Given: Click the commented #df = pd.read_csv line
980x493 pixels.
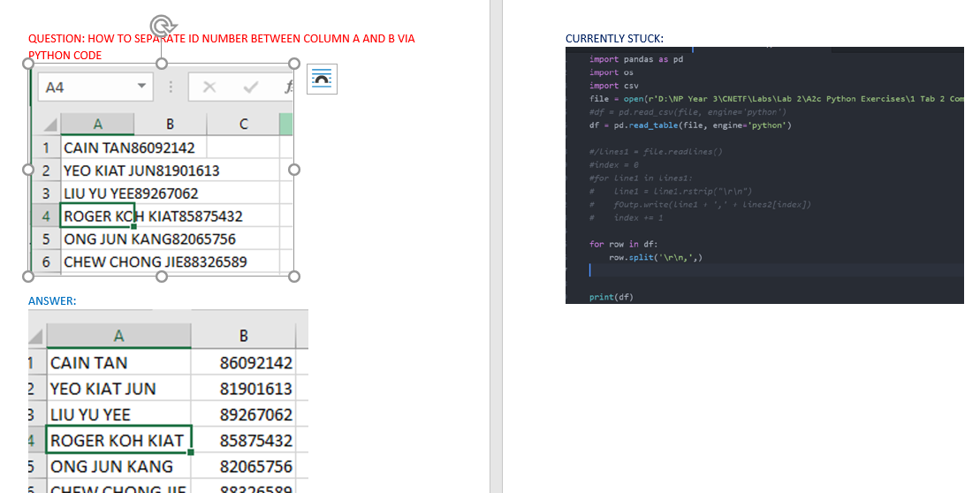Looking at the screenshot, I should (x=688, y=112).
